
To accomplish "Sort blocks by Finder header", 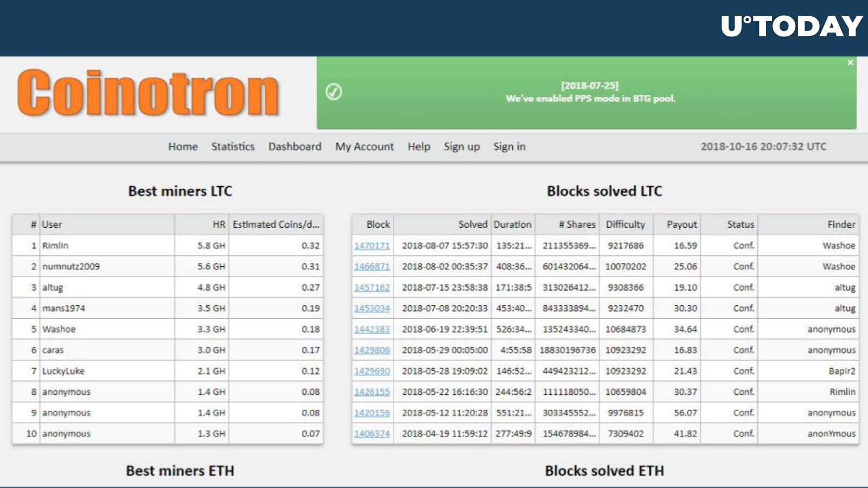I will click(808, 224).
